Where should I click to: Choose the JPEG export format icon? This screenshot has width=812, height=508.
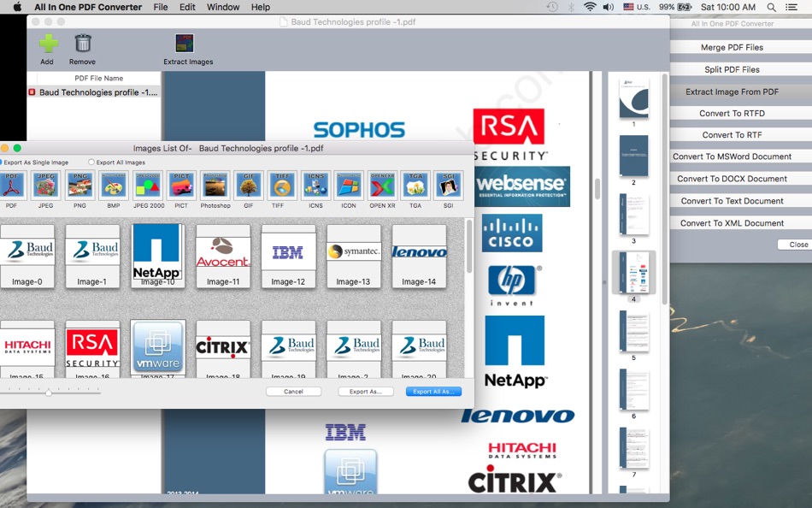click(x=45, y=186)
